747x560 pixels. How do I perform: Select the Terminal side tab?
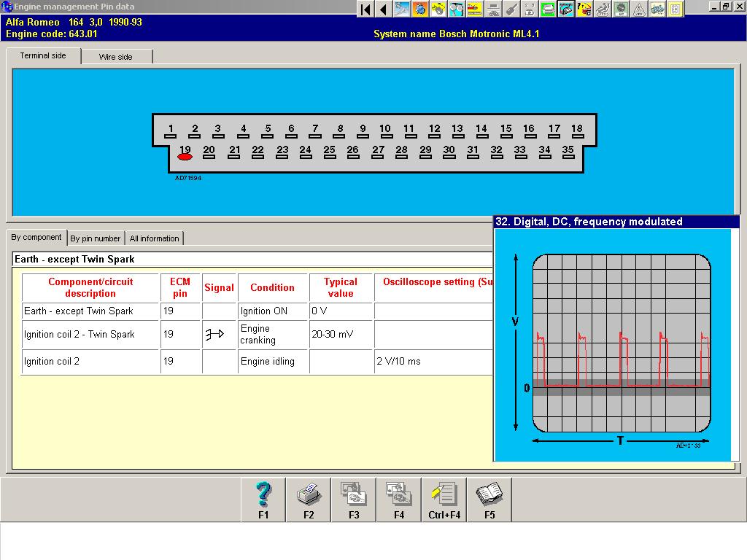pos(43,55)
